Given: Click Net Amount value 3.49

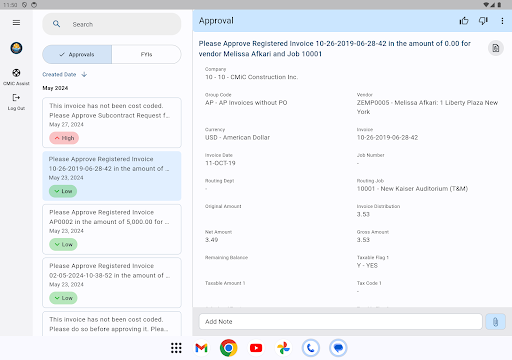Looking at the screenshot, I should point(212,240).
